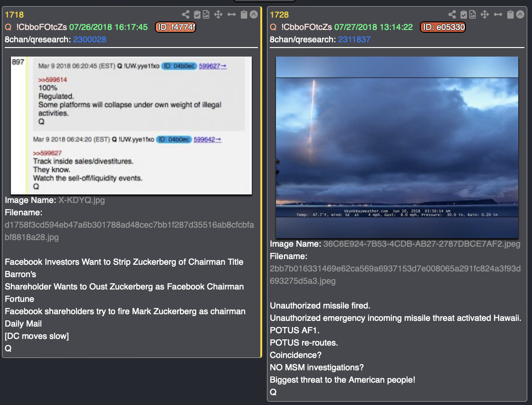Open 8chan/qresearch link 2311837
The image size is (532, 405).
(x=354, y=39)
